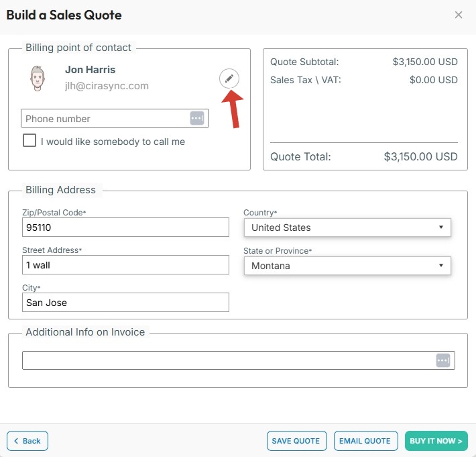
Task: Expand the State or Province dropdown
Action: point(347,266)
